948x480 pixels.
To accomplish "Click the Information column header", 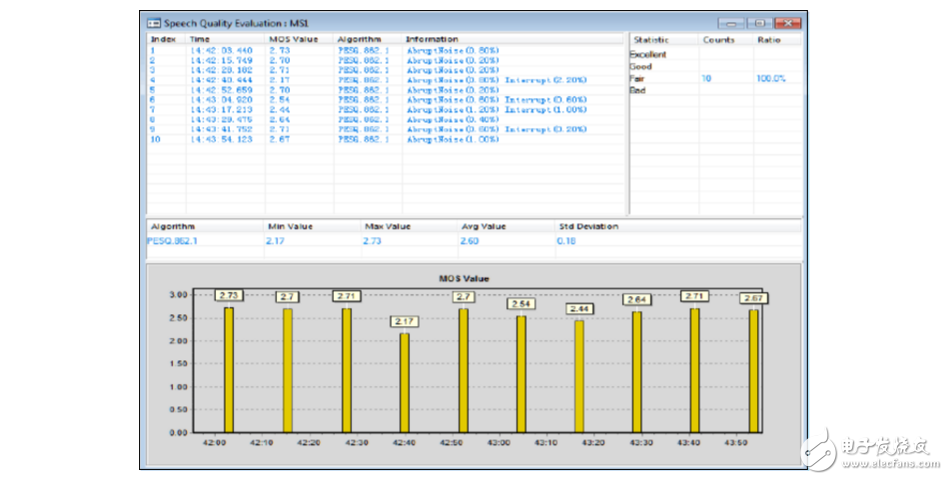I will 432,39.
